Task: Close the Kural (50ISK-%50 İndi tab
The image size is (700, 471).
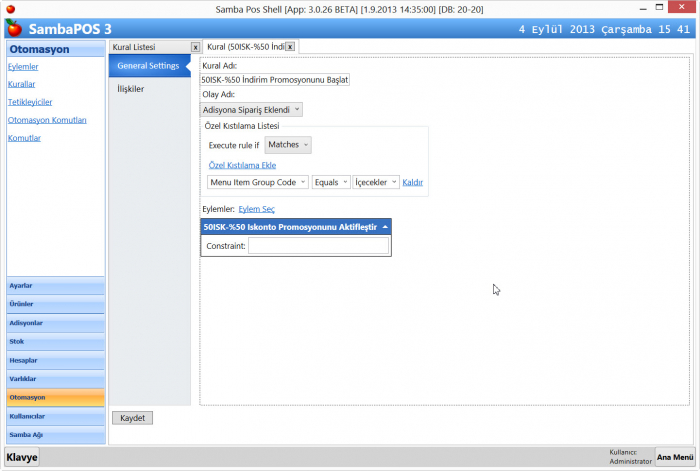Action: [290, 47]
